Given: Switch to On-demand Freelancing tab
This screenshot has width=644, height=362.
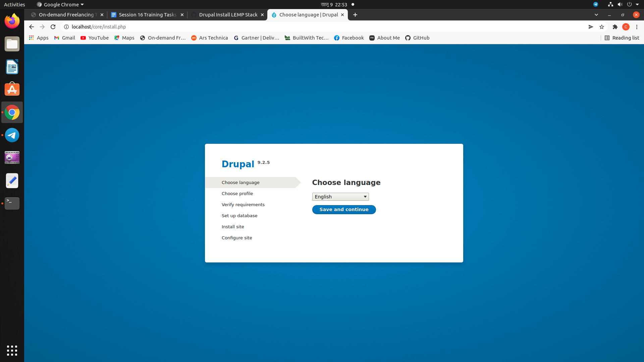Looking at the screenshot, I should click(67, 15).
